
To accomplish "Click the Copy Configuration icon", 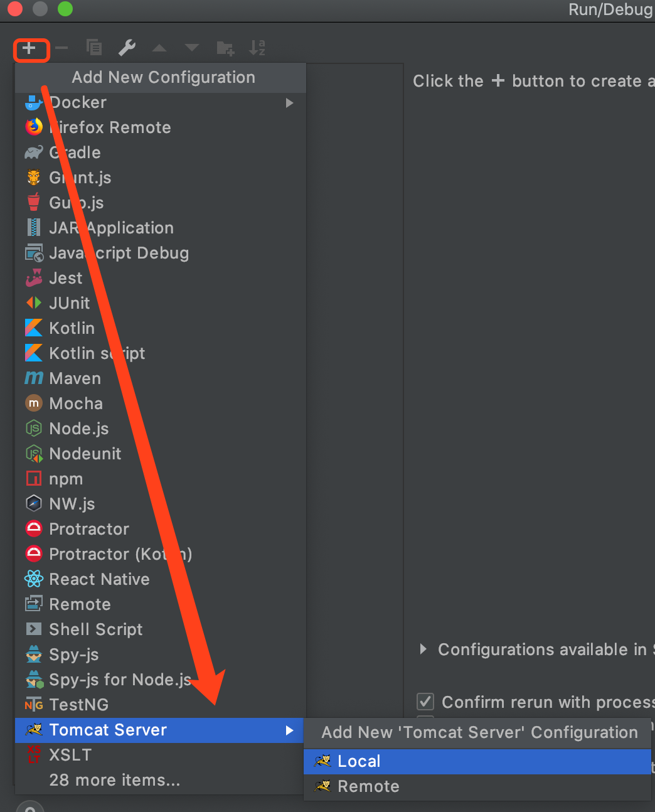I will pyautogui.click(x=94, y=48).
